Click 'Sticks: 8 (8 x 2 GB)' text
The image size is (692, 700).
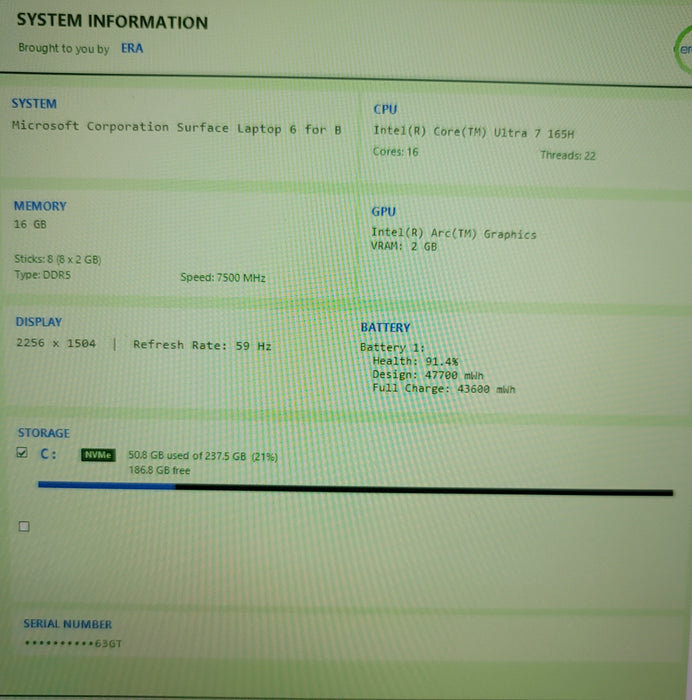point(58,259)
